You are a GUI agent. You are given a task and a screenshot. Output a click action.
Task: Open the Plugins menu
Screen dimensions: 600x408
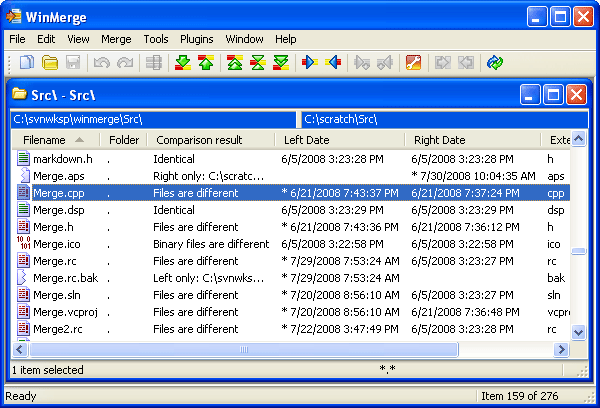pos(196,39)
